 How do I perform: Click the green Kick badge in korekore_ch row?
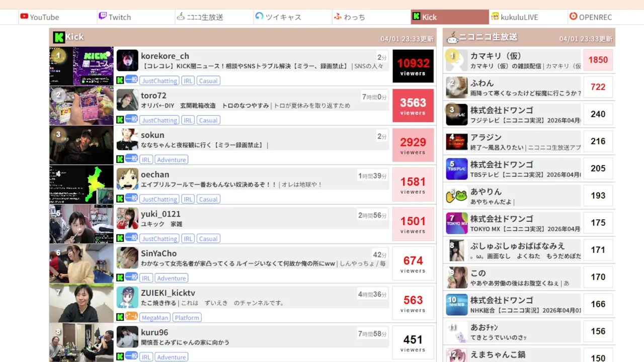pos(120,80)
